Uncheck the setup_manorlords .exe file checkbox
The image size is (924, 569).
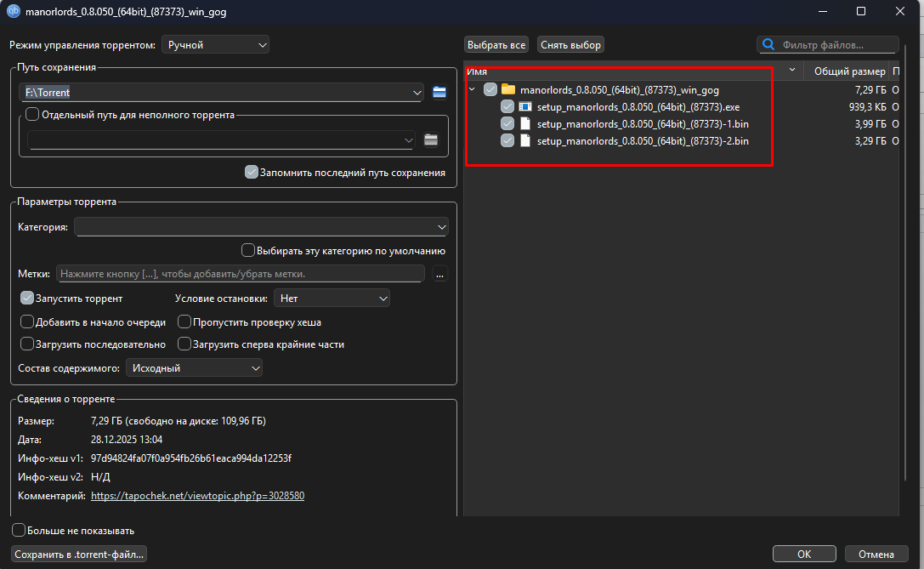tap(507, 107)
